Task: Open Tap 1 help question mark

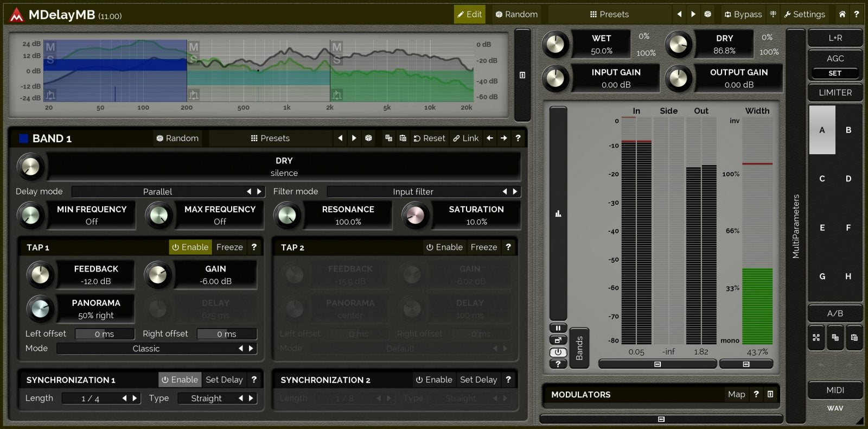Action: point(254,247)
